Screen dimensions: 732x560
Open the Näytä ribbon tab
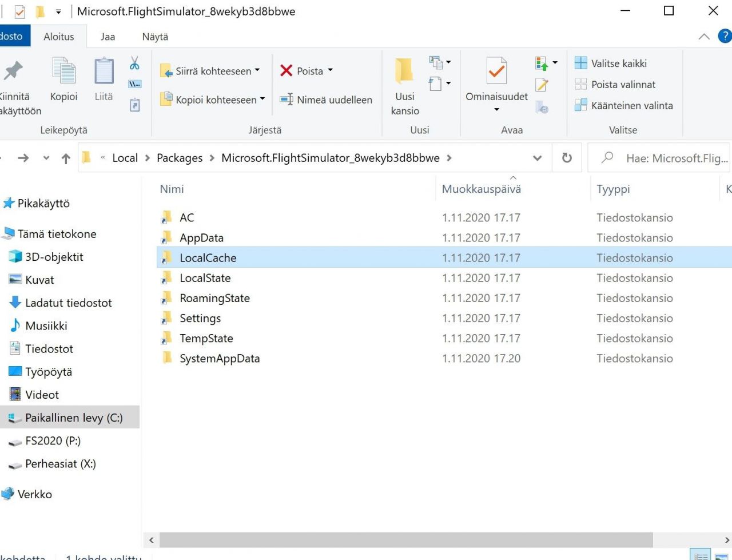point(155,37)
